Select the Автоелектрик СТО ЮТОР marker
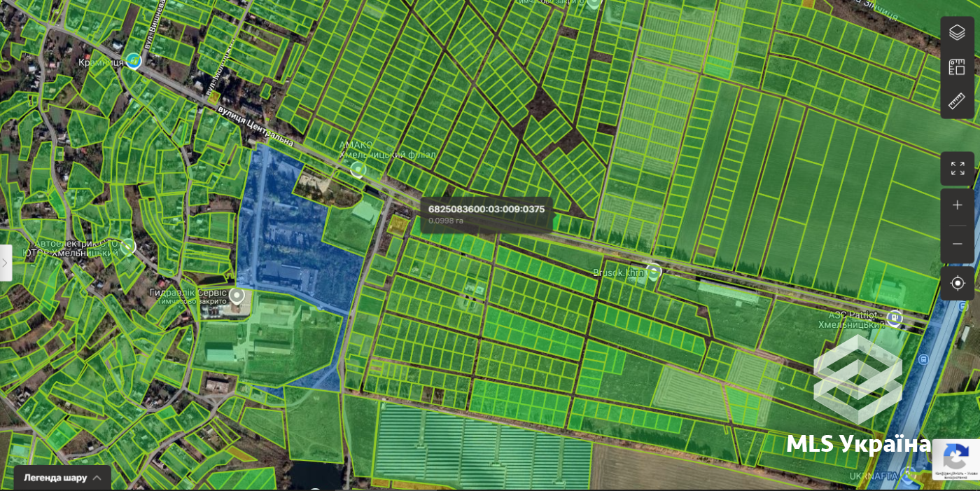 tap(128, 247)
